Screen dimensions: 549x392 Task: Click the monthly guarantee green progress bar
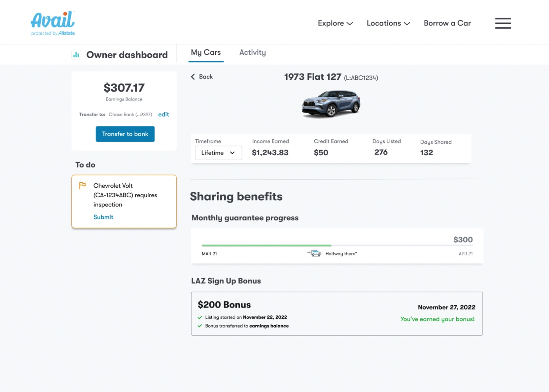(266, 245)
